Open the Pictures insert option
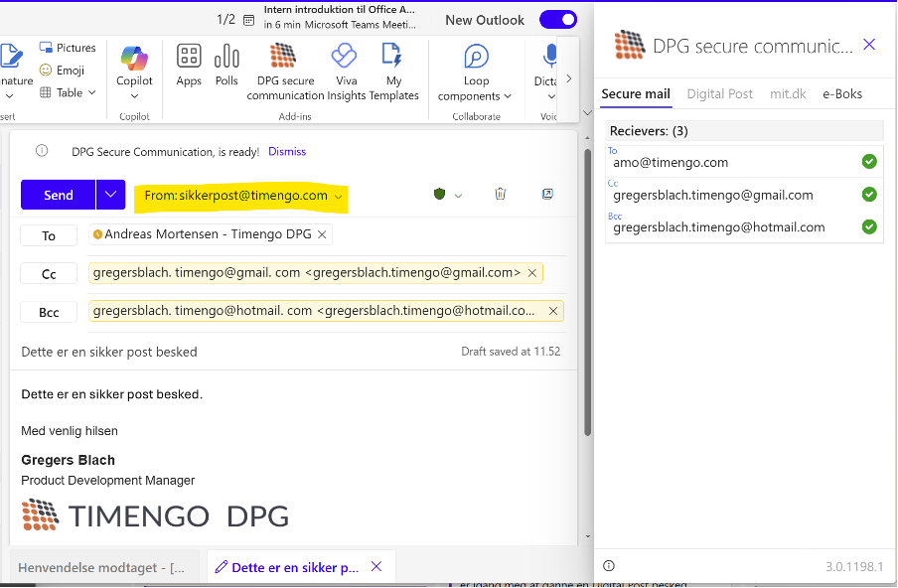Image resolution: width=898 pixels, height=588 pixels. 67,48
